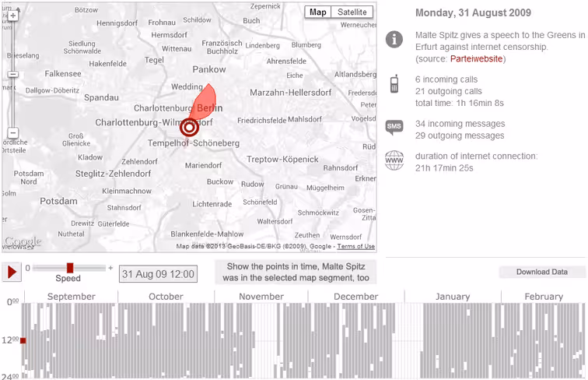Start playback with the red play button
The width and height of the screenshot is (588, 380).
(12, 272)
